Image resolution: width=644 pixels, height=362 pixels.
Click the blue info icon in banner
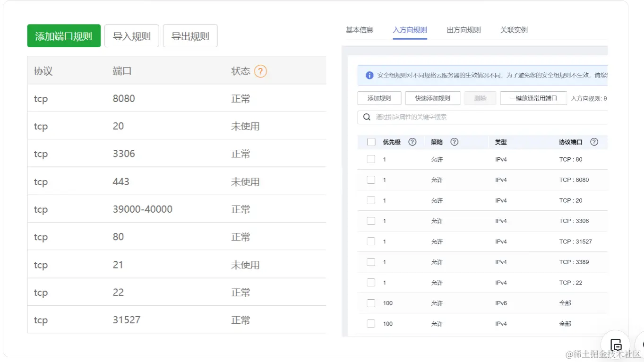coord(369,75)
